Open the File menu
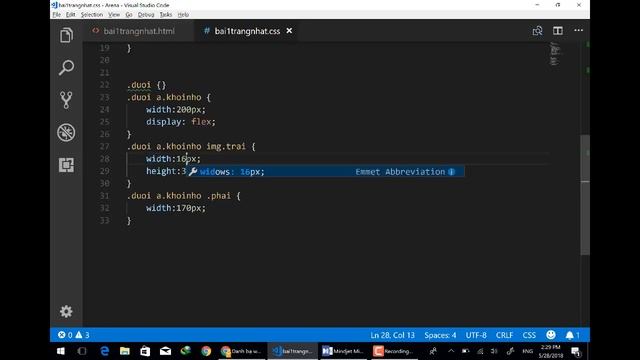The width and height of the screenshot is (640, 360). coord(56,15)
